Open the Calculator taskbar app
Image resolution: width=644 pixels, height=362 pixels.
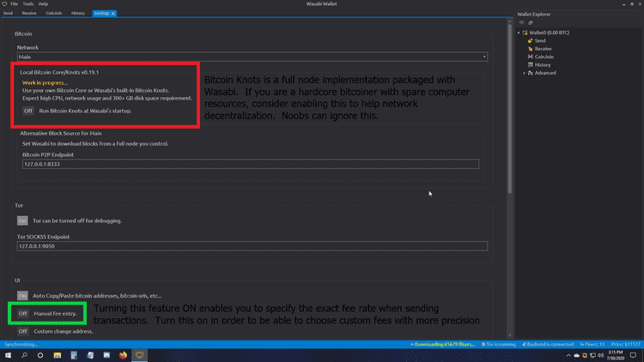tap(74, 355)
